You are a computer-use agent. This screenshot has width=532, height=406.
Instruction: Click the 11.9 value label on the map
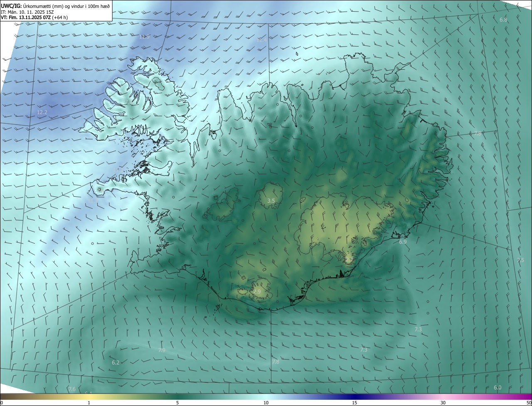pyautogui.click(x=144, y=37)
